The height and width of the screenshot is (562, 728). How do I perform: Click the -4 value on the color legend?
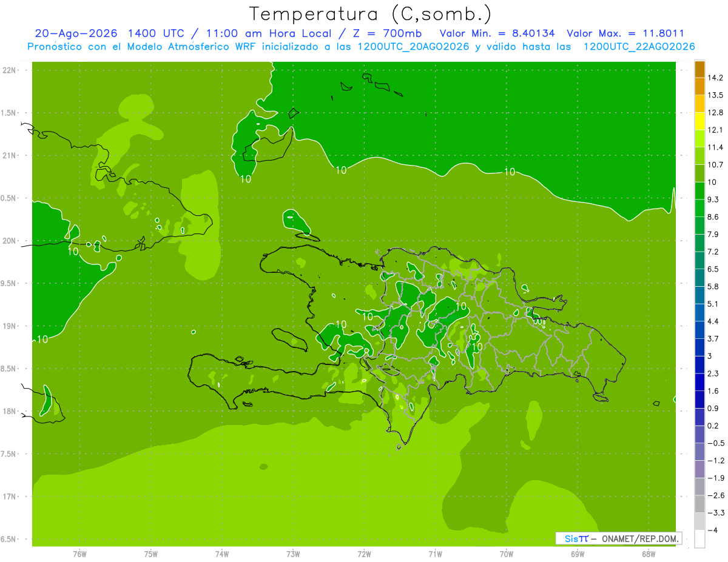712,530
